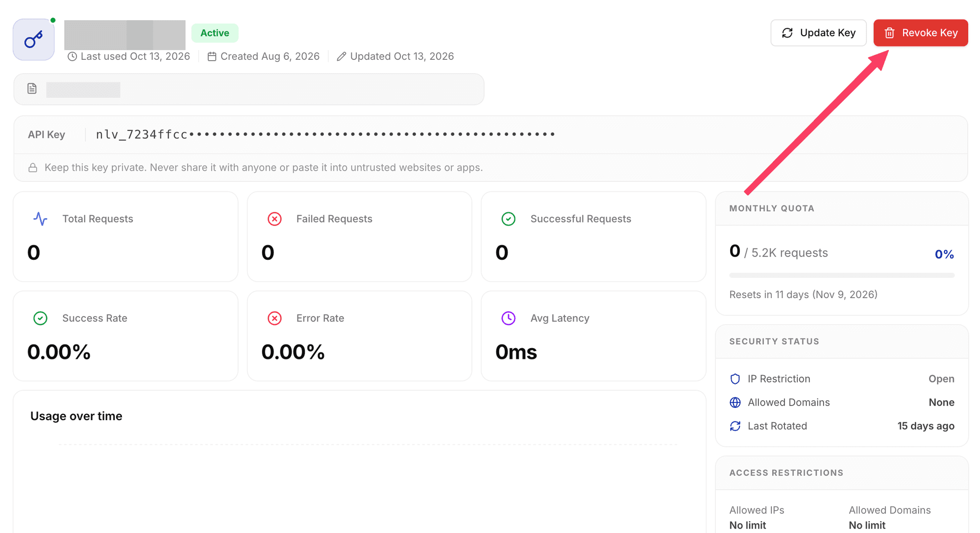The width and height of the screenshot is (980, 533).
Task: Click the calendar icon beside Created date
Action: click(212, 56)
